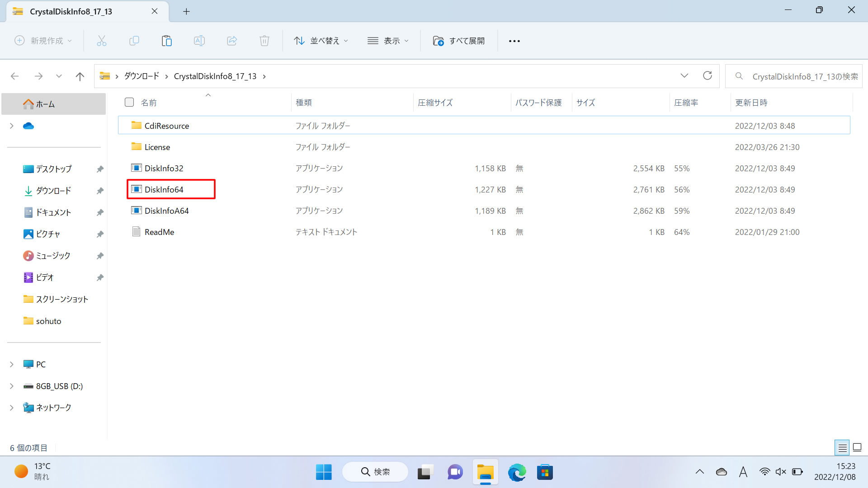
Task: Click the Delete trash icon
Action: pos(264,40)
